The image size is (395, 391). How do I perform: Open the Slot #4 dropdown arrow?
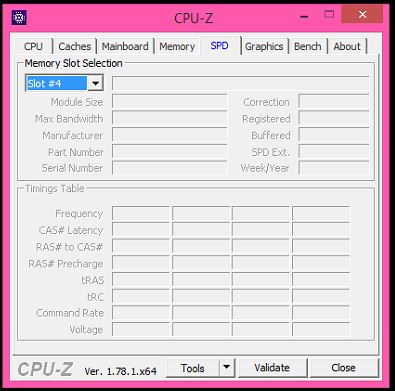click(x=95, y=83)
